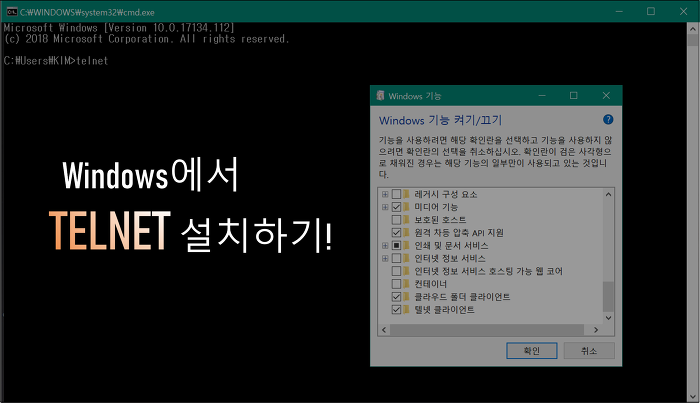
Task: Click folder icon of 인터넷 정보 서비스
Action: tap(407, 258)
